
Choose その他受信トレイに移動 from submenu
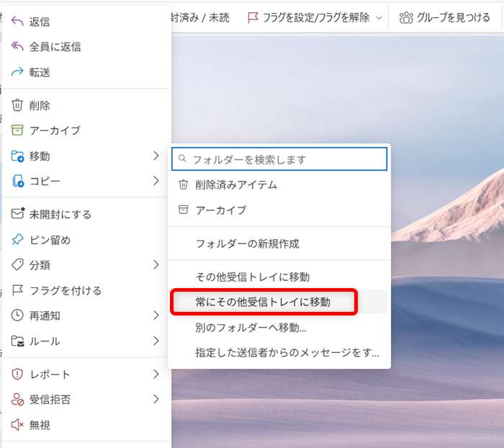pyautogui.click(x=252, y=277)
